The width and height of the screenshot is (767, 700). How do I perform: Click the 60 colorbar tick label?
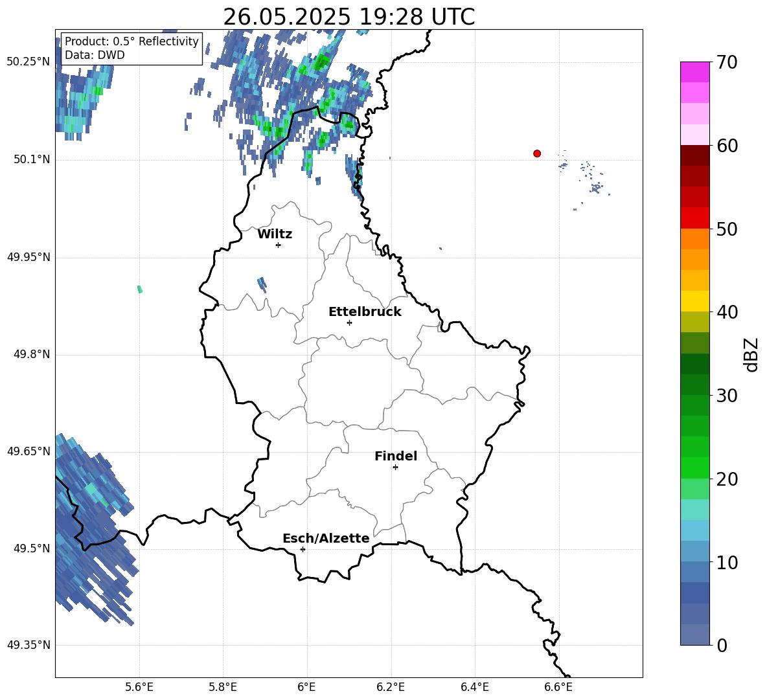[x=727, y=146]
